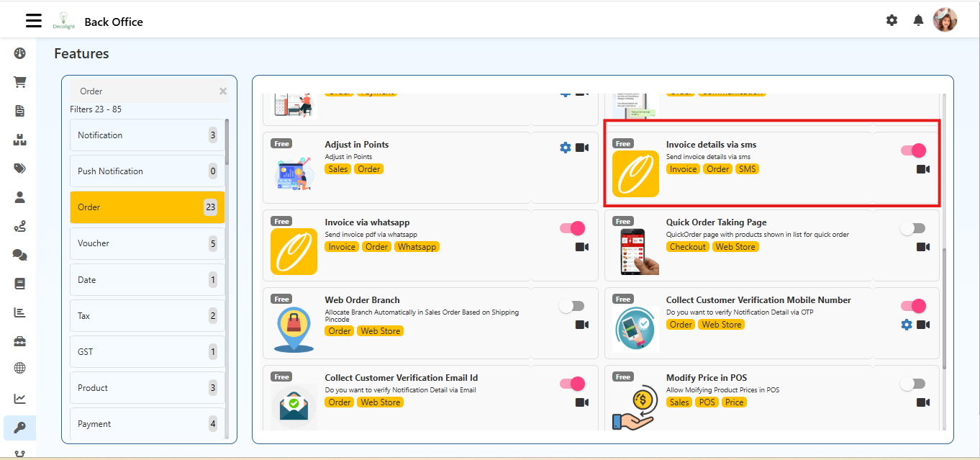Image resolution: width=980 pixels, height=460 pixels.
Task: Click the settings gear in top header
Action: click(x=891, y=20)
